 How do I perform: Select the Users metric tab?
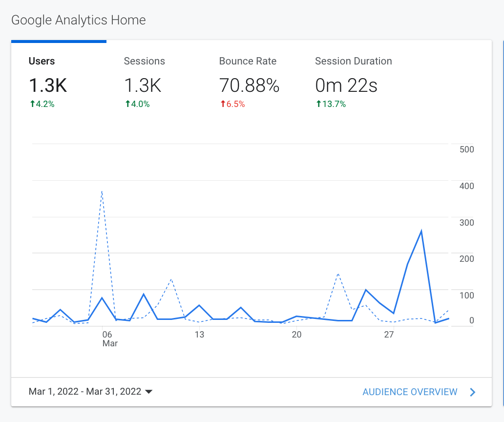59,82
